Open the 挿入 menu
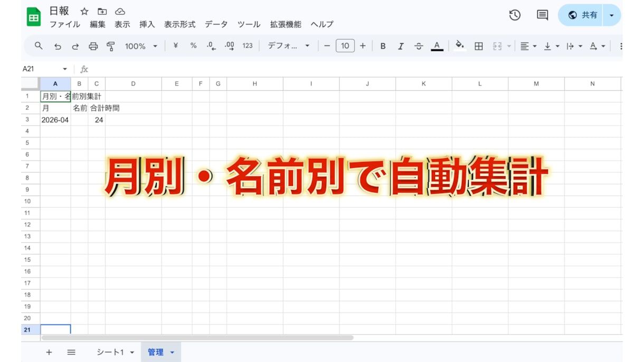Viewport: 644px width, 362px height. click(147, 24)
